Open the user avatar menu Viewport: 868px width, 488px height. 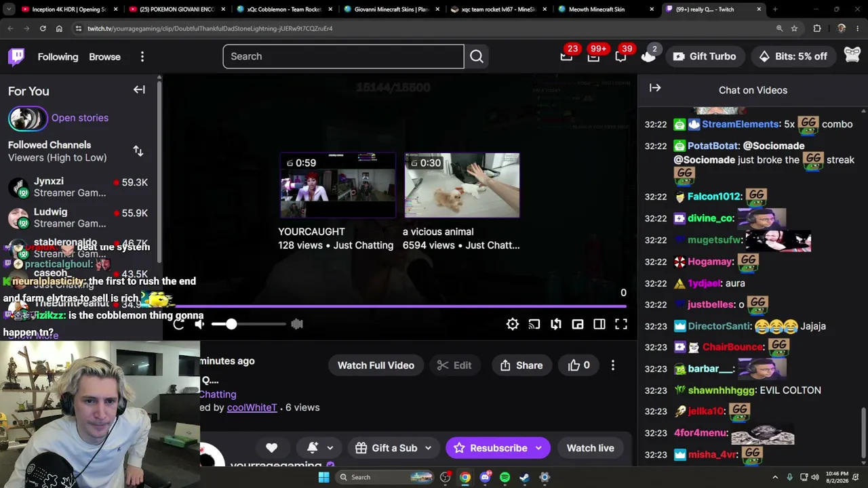pyautogui.click(x=852, y=56)
